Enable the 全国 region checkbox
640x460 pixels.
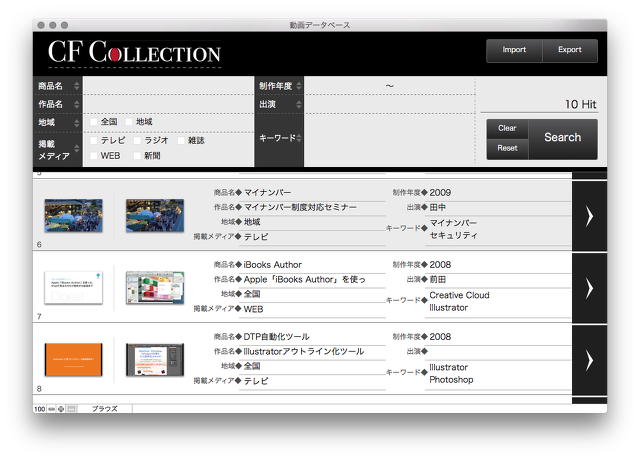(94, 122)
